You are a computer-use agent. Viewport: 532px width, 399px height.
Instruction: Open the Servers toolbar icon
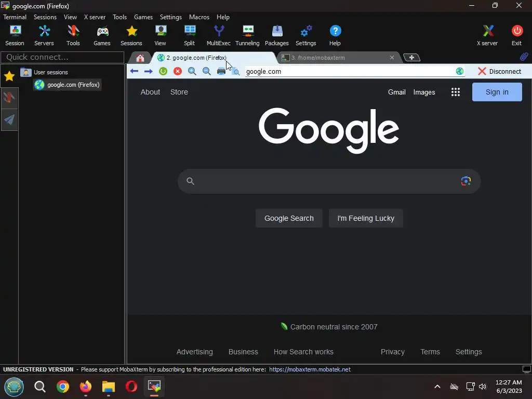(44, 35)
